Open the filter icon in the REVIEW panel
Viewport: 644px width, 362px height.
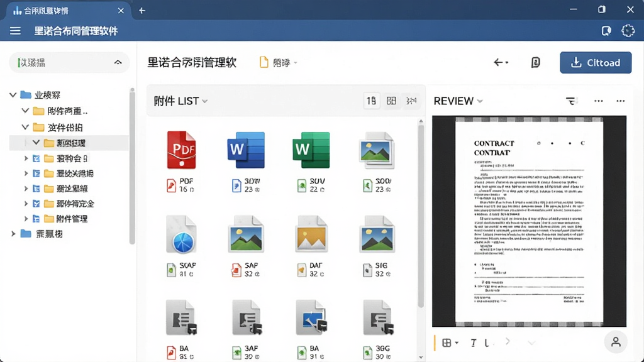click(x=571, y=101)
